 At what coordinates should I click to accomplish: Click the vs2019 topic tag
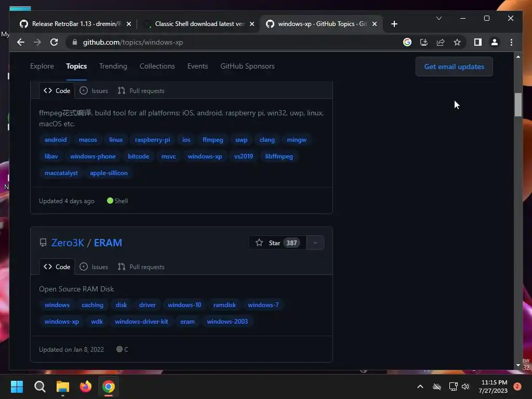(x=244, y=156)
